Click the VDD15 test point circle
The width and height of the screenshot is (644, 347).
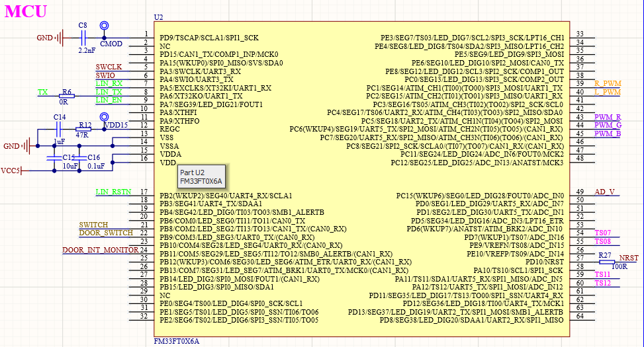coord(104,117)
